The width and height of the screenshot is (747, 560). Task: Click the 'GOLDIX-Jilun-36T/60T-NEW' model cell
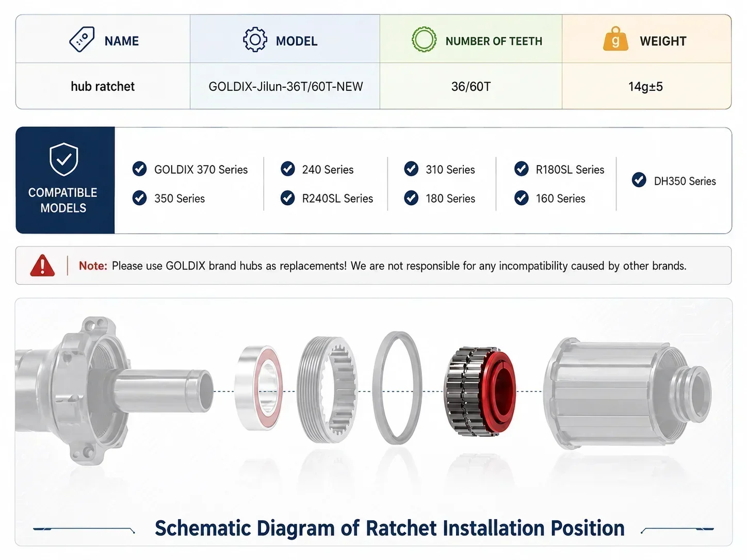285,86
